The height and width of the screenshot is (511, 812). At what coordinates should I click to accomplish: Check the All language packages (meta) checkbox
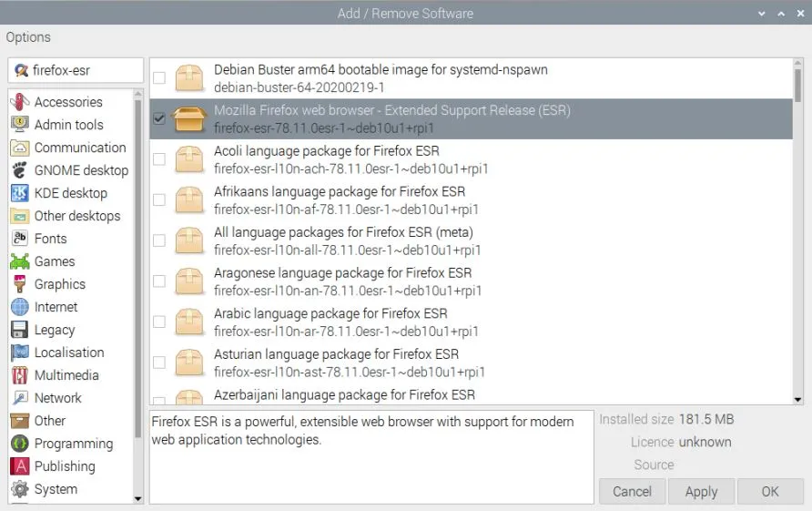pyautogui.click(x=159, y=240)
